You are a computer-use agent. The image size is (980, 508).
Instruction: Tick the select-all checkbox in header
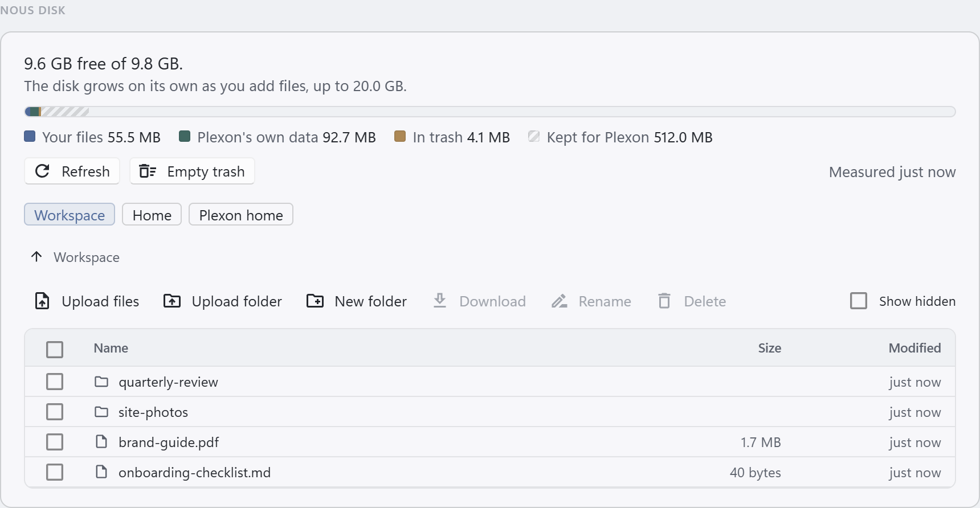click(x=55, y=349)
